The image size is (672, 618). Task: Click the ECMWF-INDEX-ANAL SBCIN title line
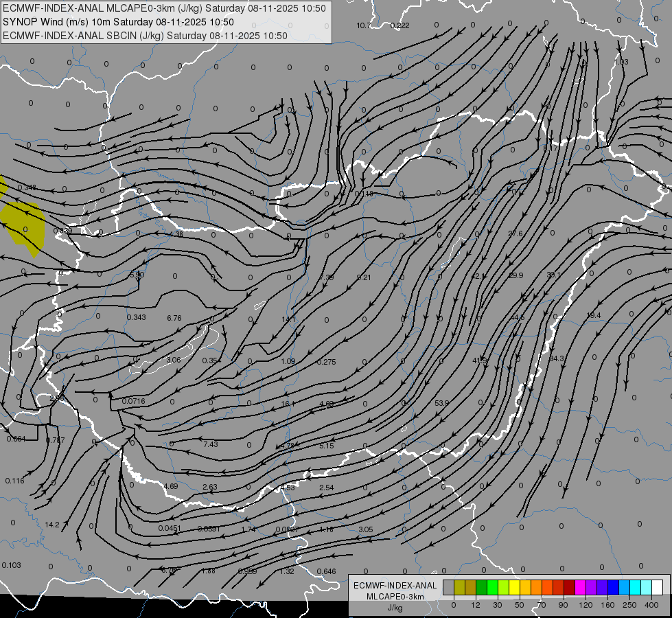[x=145, y=36]
